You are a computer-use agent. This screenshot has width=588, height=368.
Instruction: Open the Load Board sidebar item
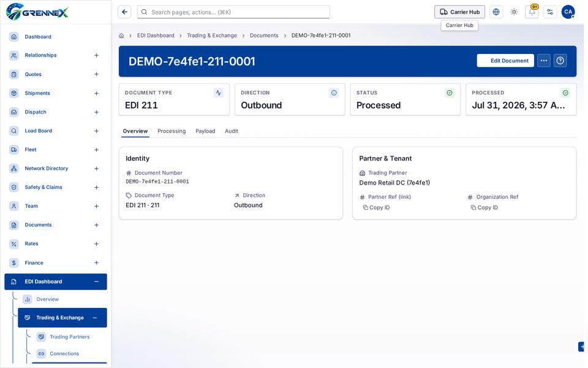point(56,131)
